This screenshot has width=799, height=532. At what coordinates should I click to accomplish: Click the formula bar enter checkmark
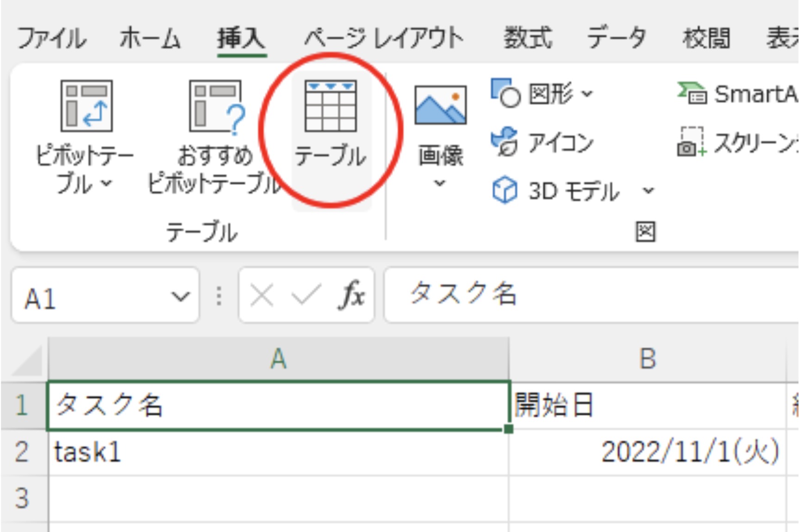pos(306,296)
